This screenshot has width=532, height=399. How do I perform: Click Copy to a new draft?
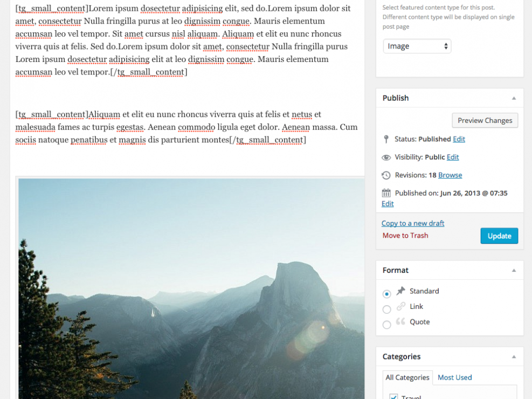413,223
